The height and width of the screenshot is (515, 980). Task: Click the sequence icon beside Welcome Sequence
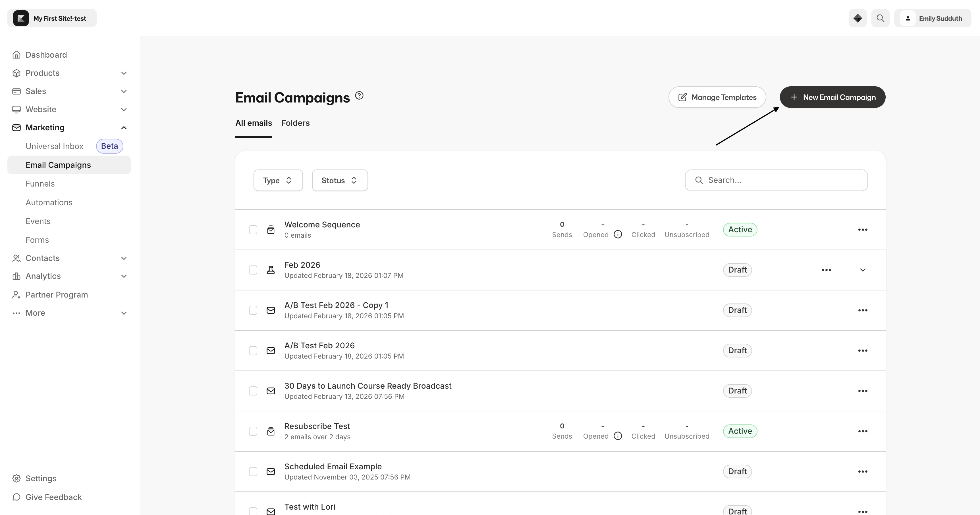[x=271, y=230]
